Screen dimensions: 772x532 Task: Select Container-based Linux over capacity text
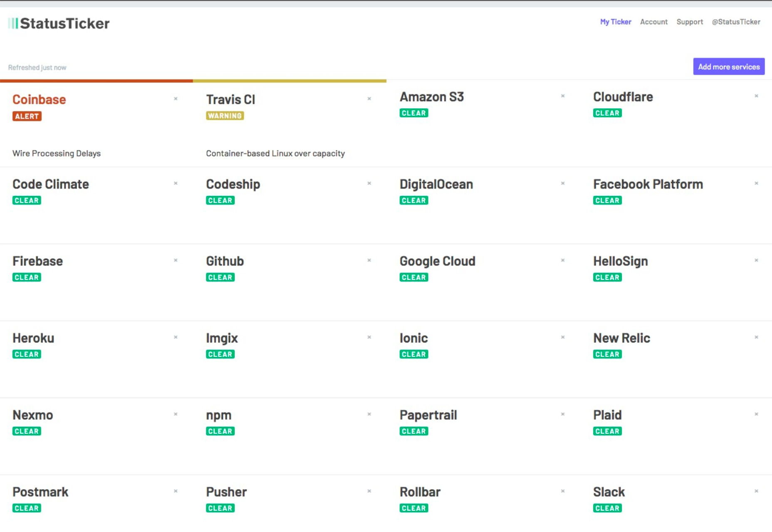(x=275, y=153)
